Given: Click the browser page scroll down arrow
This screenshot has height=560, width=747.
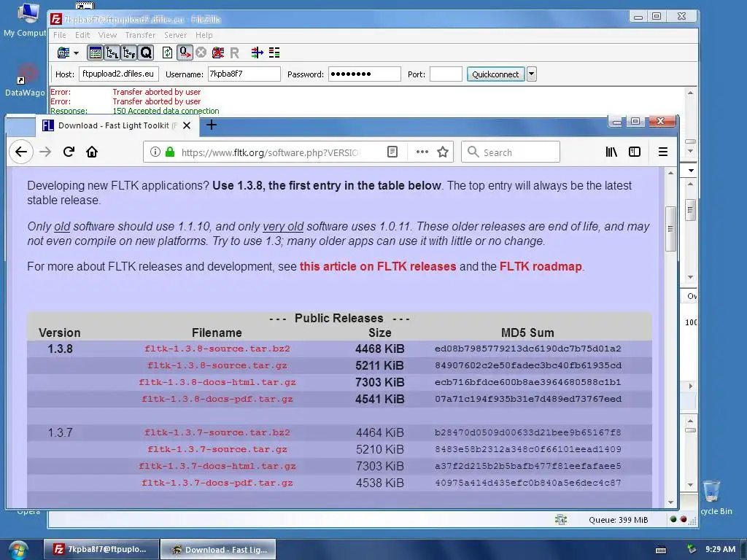Looking at the screenshot, I should pos(671,502).
